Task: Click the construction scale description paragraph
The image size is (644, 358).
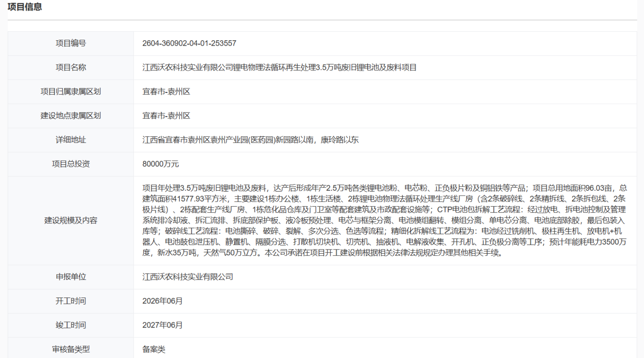Action: (x=384, y=220)
